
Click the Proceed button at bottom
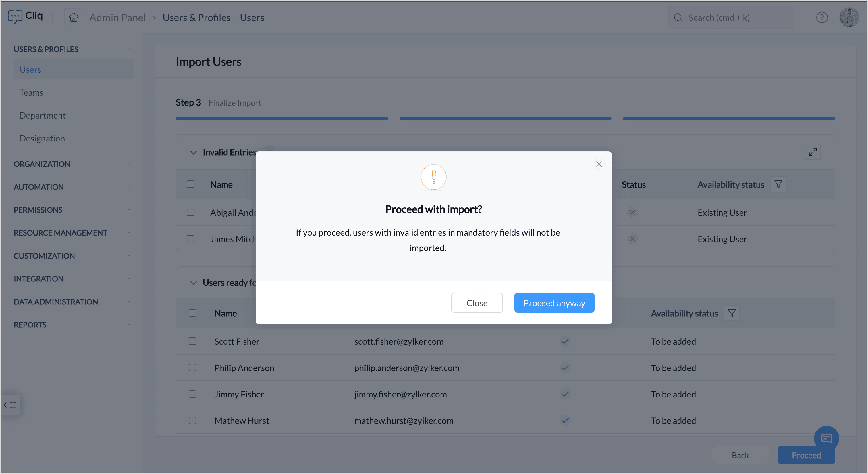coord(806,455)
